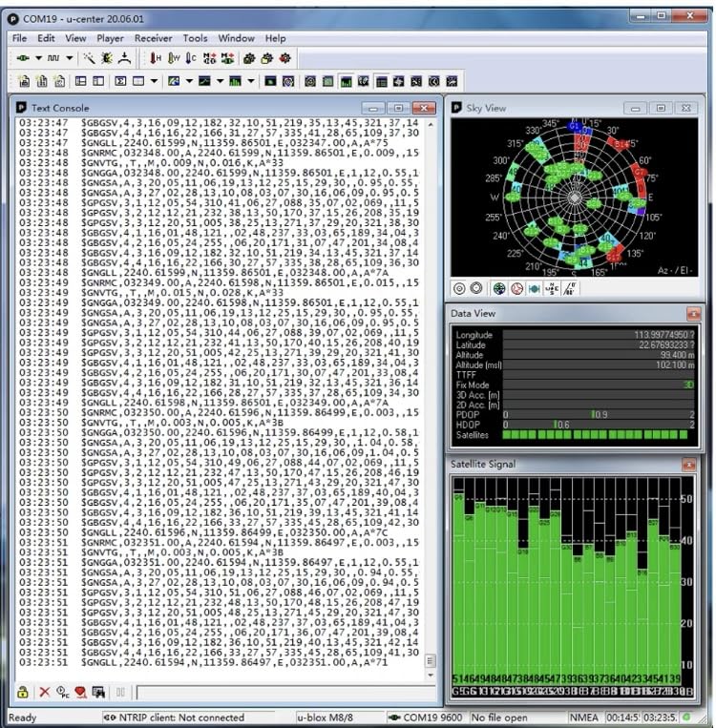Open the dropdown next to the map view icon
The image size is (716, 728).
pos(189,81)
